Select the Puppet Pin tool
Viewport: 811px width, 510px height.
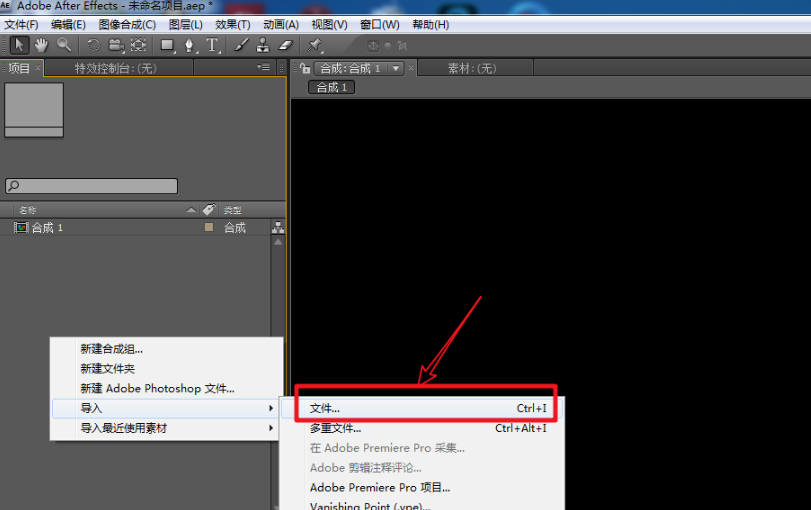[x=314, y=46]
